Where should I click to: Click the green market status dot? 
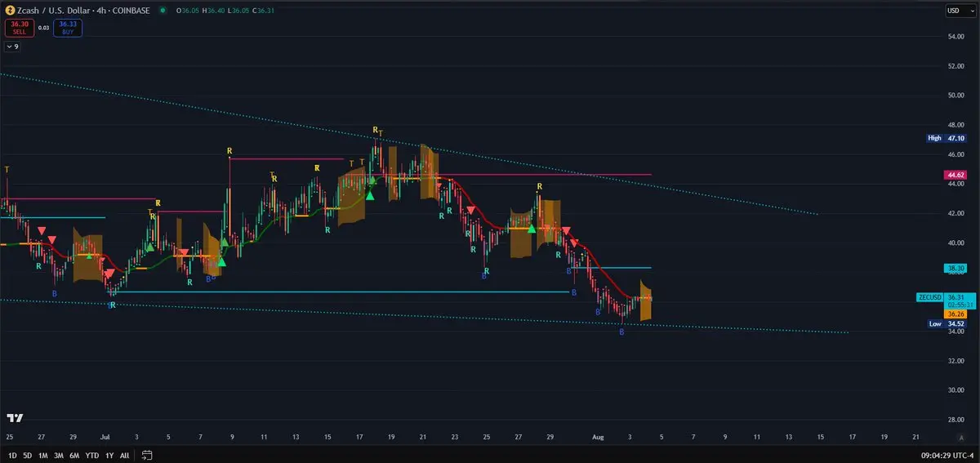point(163,11)
